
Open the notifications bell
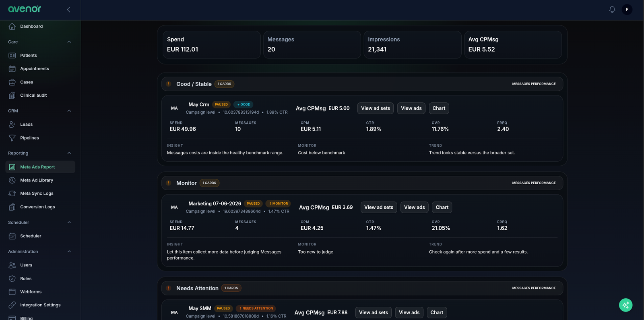pyautogui.click(x=612, y=9)
